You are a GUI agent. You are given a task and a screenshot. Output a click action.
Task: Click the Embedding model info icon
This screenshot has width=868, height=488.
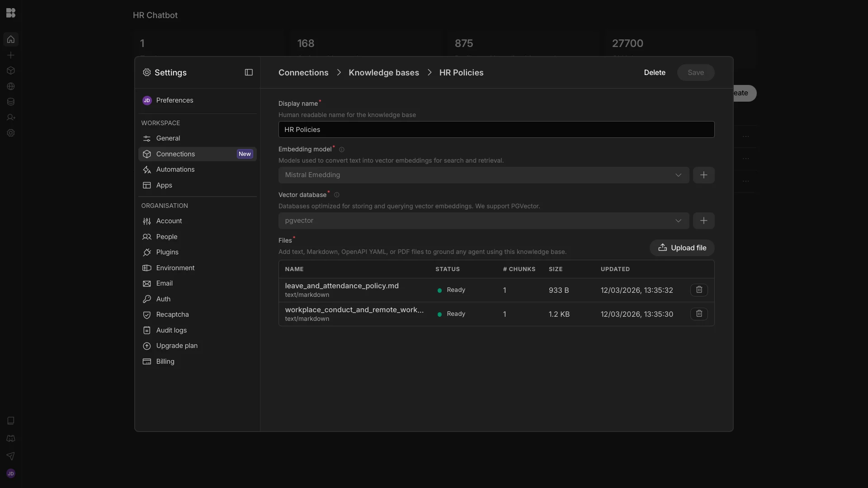coord(342,150)
